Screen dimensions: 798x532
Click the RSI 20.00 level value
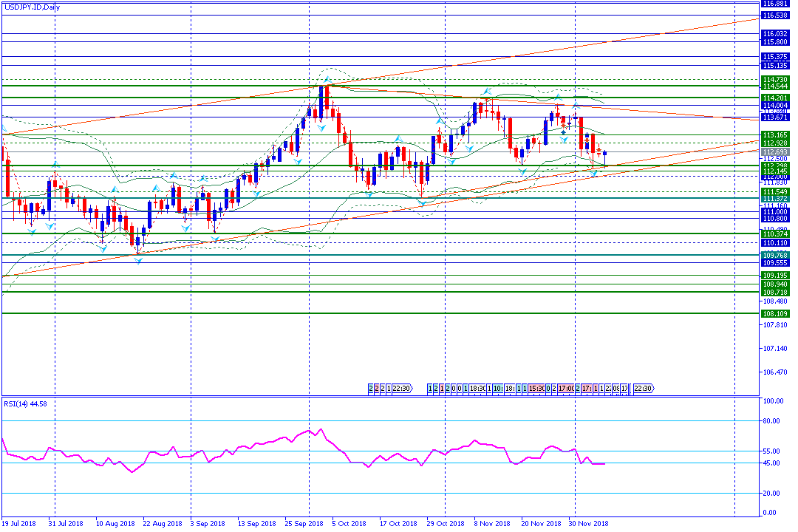pyautogui.click(x=772, y=493)
